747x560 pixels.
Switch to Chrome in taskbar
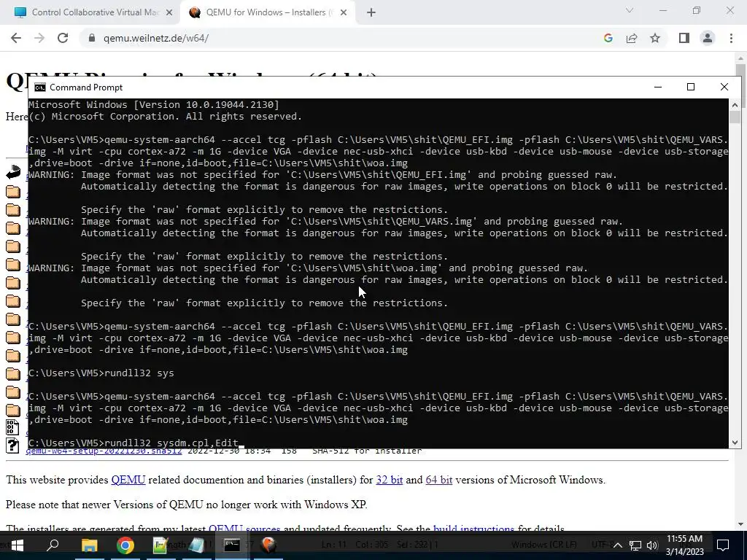(x=125, y=545)
